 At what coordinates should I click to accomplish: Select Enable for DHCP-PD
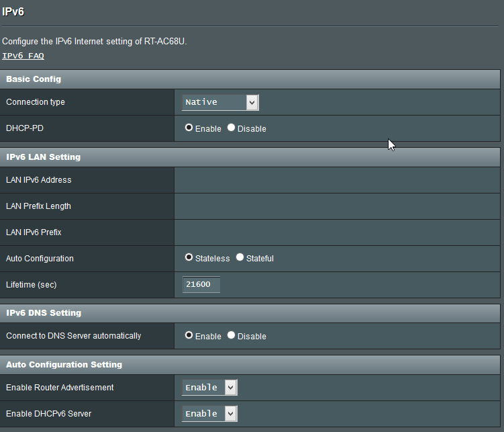click(x=189, y=128)
